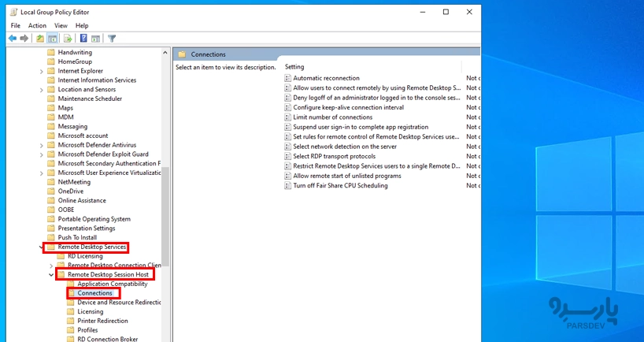Click the Export List toolbar icon
Image resolution: width=644 pixels, height=342 pixels.
[68, 38]
